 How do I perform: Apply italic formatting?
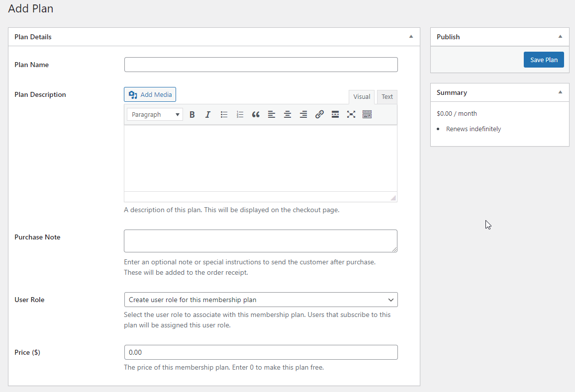coord(208,114)
